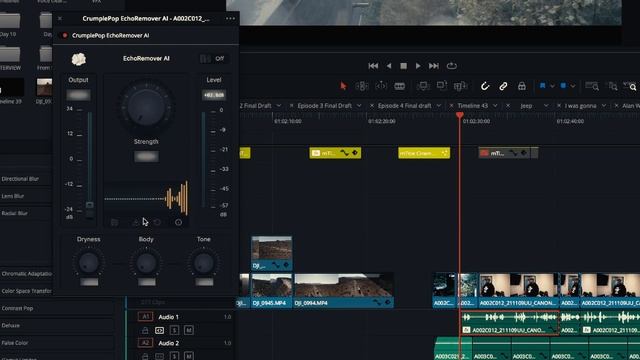Close the Episode 3 Final Draft tab
The image size is (640, 360).
coord(291,106)
